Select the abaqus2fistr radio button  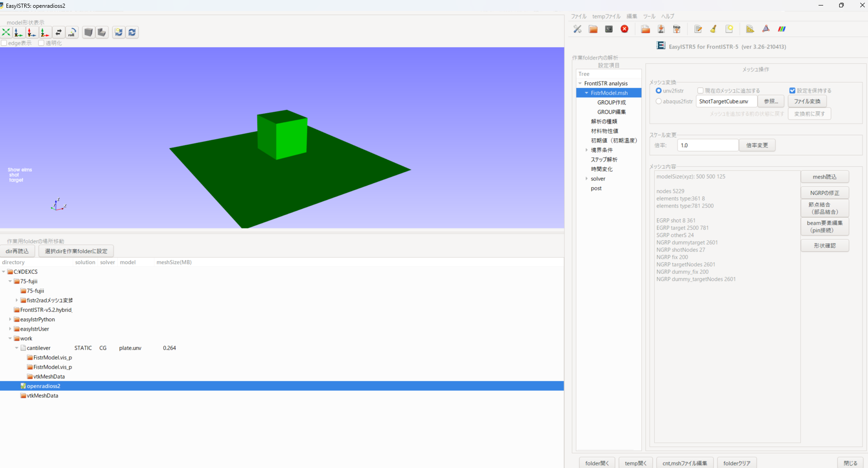tap(658, 101)
